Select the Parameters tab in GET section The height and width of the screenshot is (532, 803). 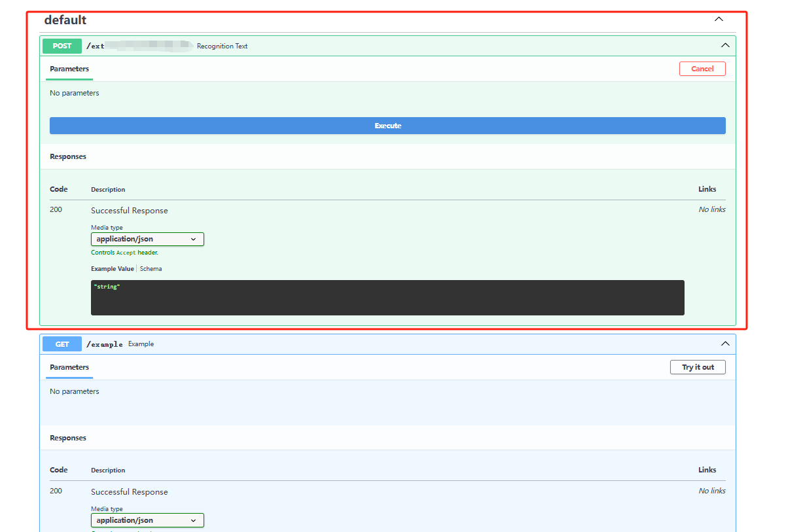69,367
